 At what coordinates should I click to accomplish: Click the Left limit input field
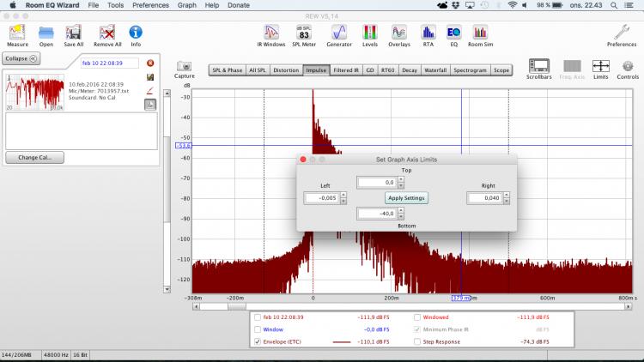click(x=322, y=198)
